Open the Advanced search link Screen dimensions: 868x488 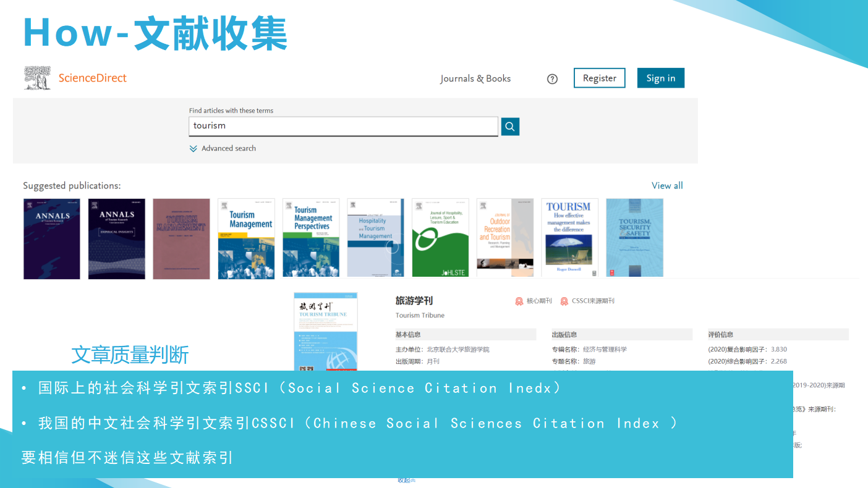pyautogui.click(x=229, y=148)
